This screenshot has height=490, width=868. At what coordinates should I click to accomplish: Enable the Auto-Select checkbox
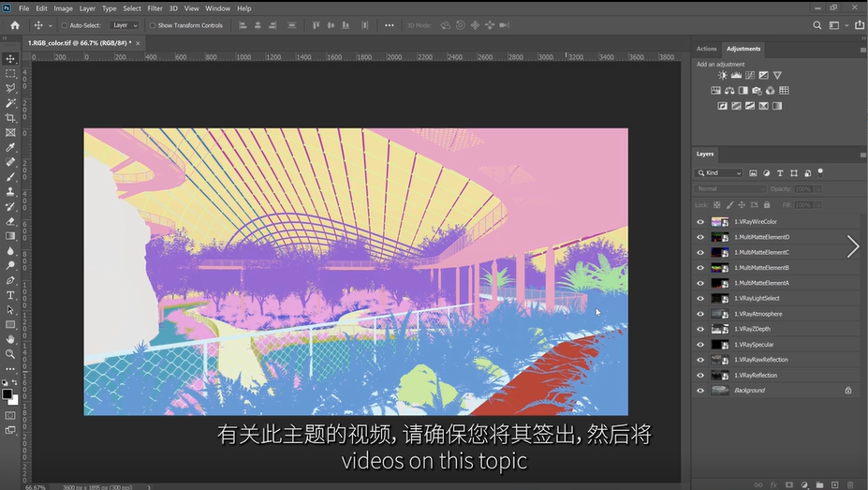tap(65, 25)
